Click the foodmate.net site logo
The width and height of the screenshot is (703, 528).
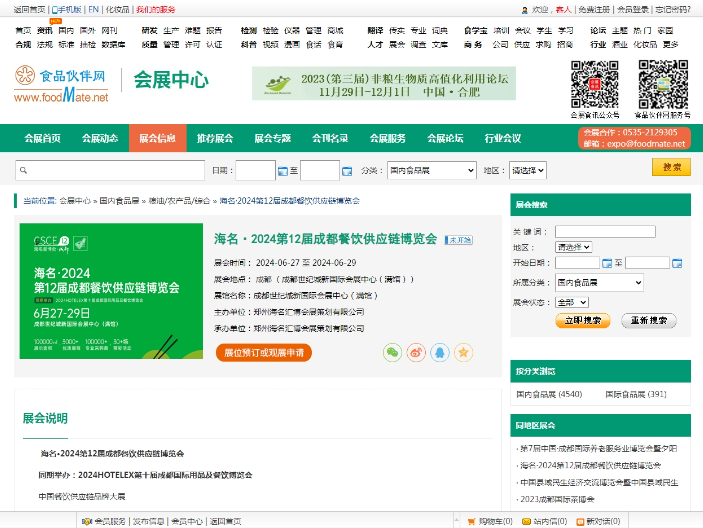point(61,84)
